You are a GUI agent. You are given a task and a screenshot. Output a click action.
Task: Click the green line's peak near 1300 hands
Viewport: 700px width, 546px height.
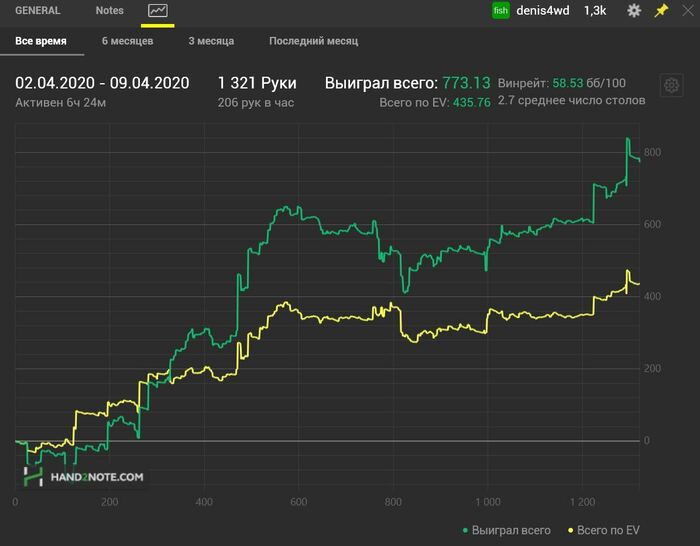point(628,139)
